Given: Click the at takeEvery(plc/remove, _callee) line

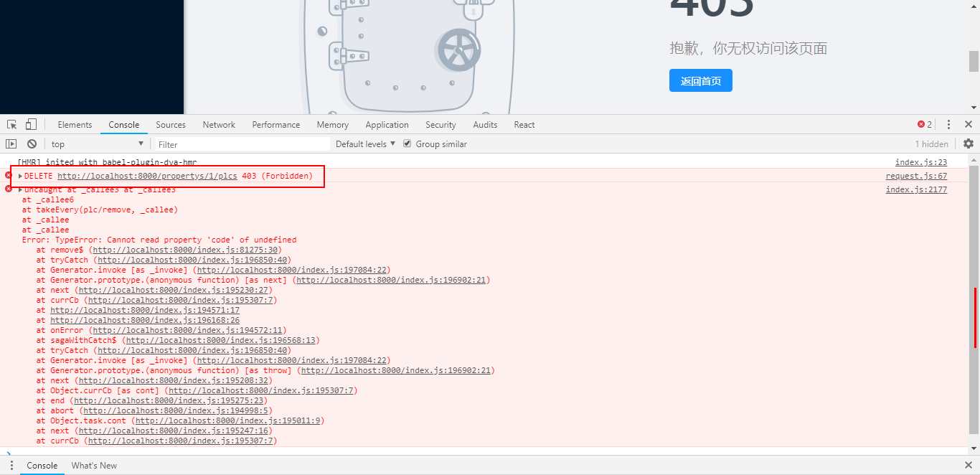Looking at the screenshot, I should tap(100, 210).
